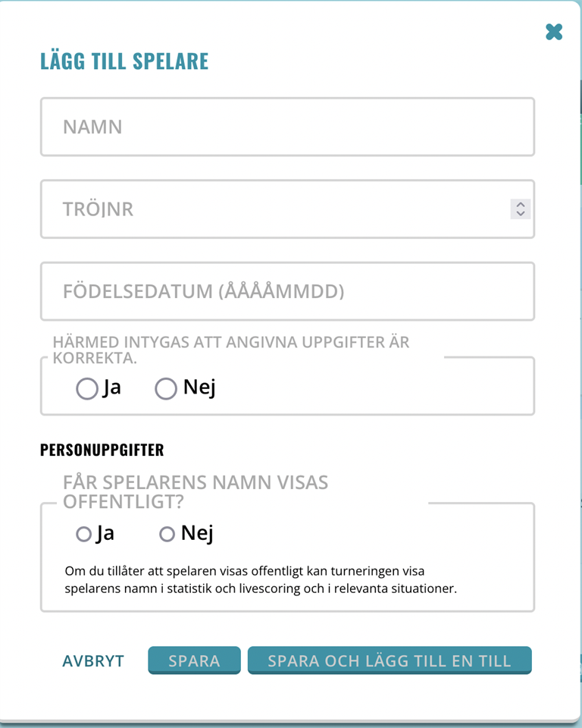This screenshot has height=728, width=582.
Task: Click the Härmed intygas legend text
Action: point(230,347)
